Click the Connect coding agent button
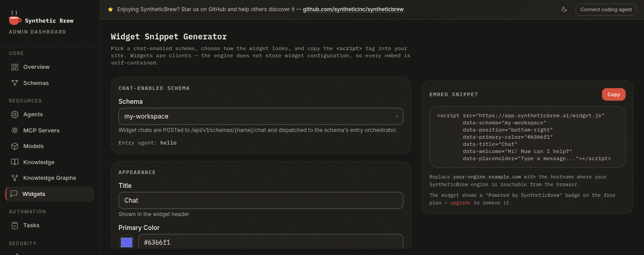The image size is (644, 255). pos(606,9)
